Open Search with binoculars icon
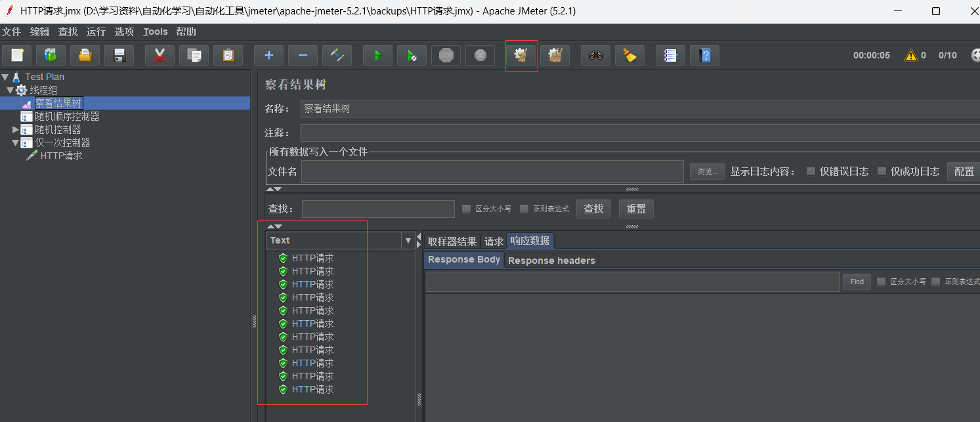This screenshot has height=422, width=980. (x=596, y=55)
